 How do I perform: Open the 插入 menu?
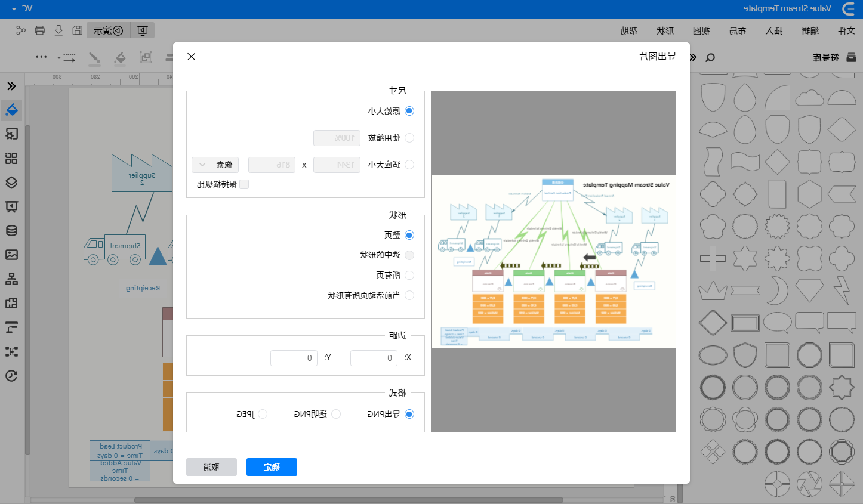774,30
